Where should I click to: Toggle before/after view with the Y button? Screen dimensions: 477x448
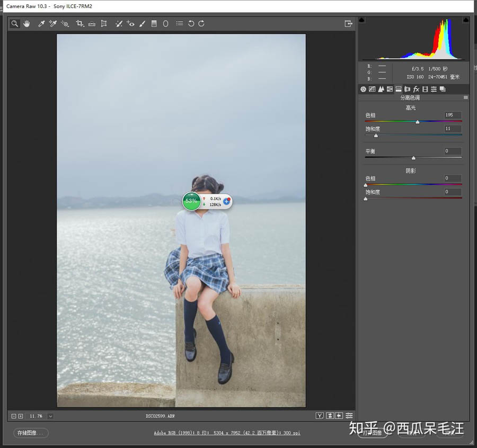320,416
